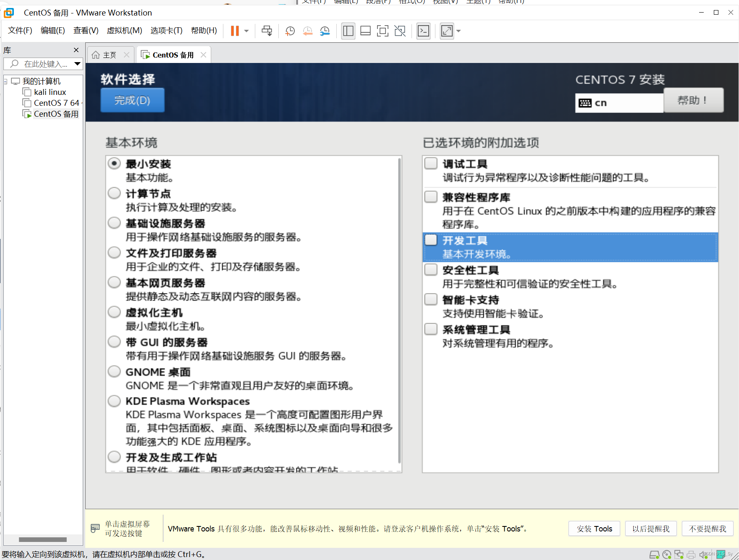The height and width of the screenshot is (560, 739).
Task: Select the 基本网页服务器 radio button
Action: click(114, 282)
